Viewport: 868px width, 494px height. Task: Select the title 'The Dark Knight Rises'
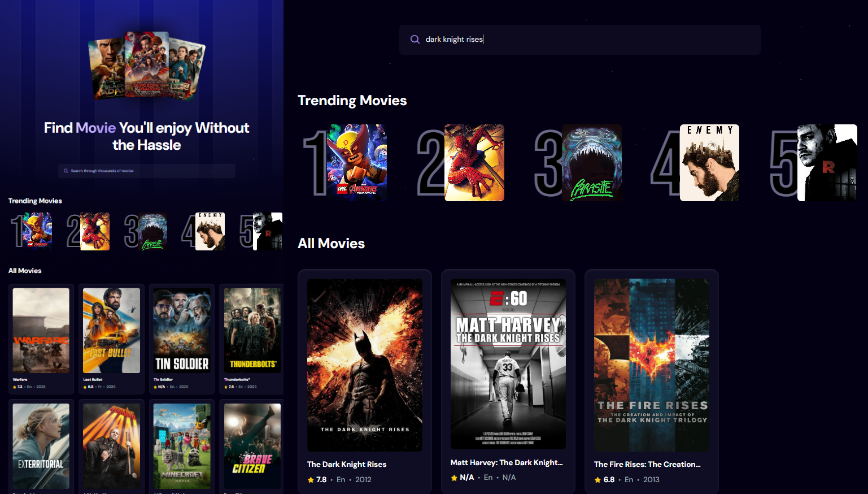point(347,465)
